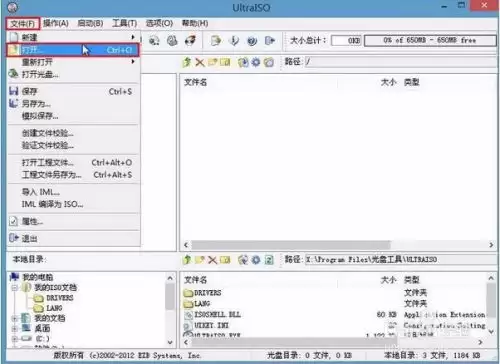Image resolution: width=500 pixels, height=364 pixels.
Task: Open the 文件(F) menu
Action: tap(23, 24)
